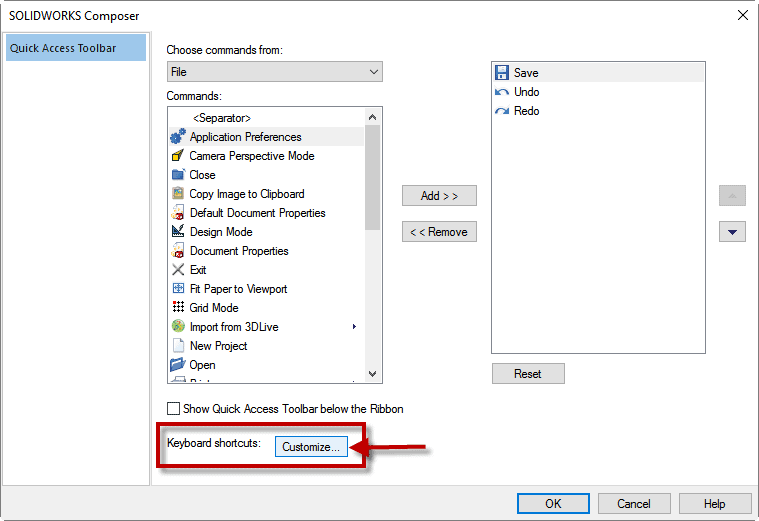Click the Exit X icon in list
Image resolution: width=759 pixels, height=521 pixels.
click(x=178, y=269)
